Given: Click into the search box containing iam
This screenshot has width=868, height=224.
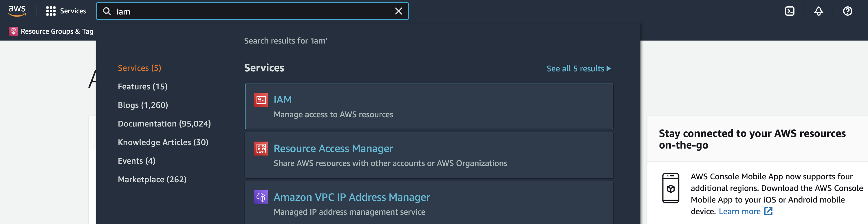Looking at the screenshot, I should (252, 11).
